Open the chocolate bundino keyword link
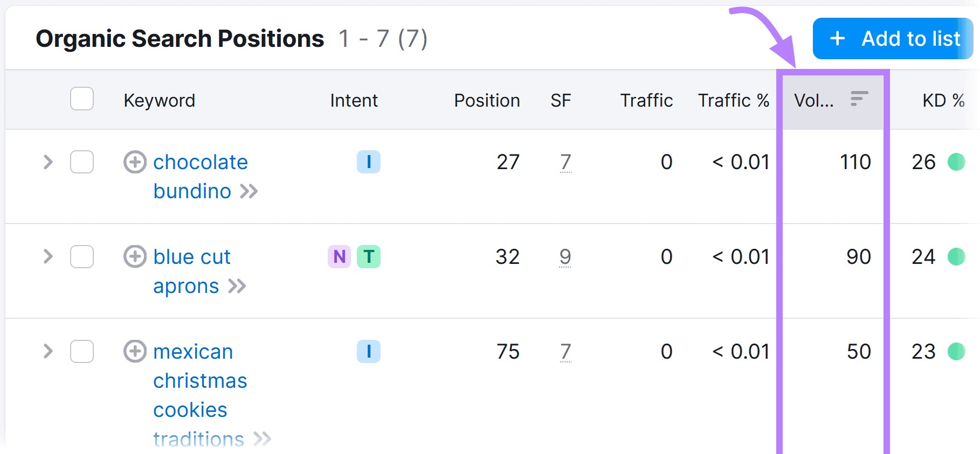 click(x=200, y=162)
